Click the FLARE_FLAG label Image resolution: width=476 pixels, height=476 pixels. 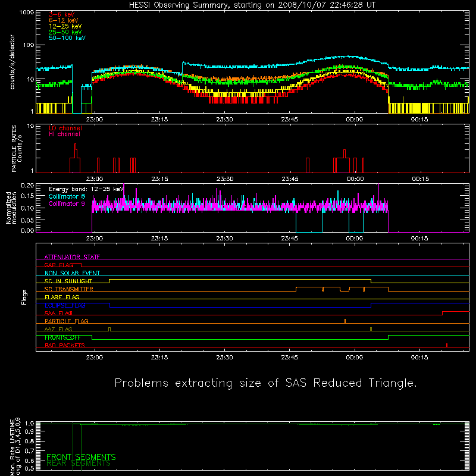point(62,297)
